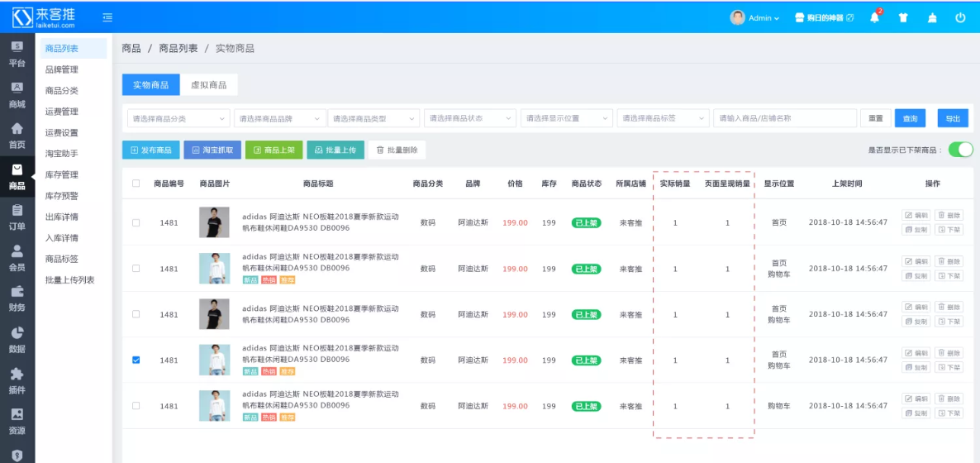Click 编辑 in the checked product row

[x=916, y=353]
